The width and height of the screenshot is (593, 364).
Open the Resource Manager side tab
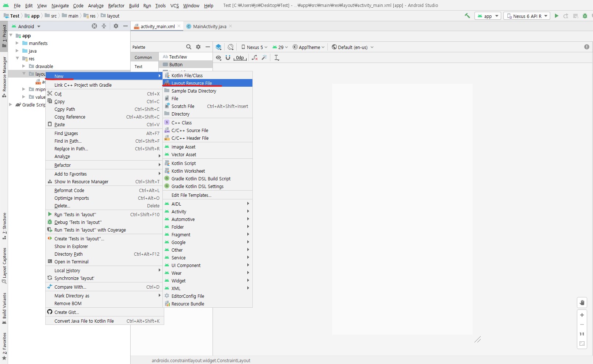pos(4,77)
